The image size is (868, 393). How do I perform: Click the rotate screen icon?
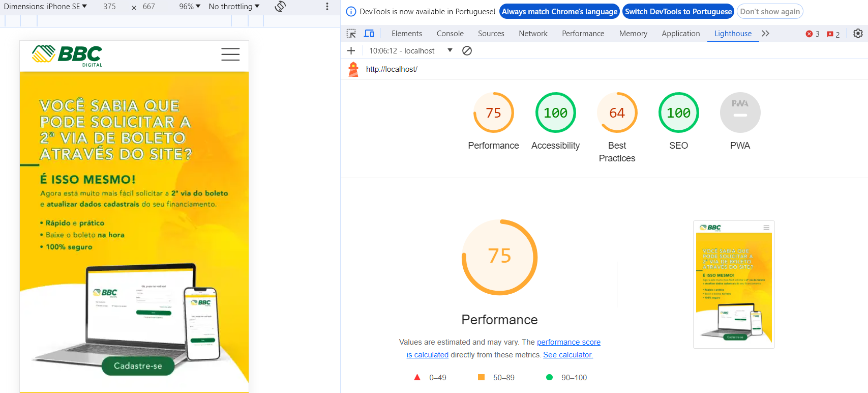[x=280, y=7]
